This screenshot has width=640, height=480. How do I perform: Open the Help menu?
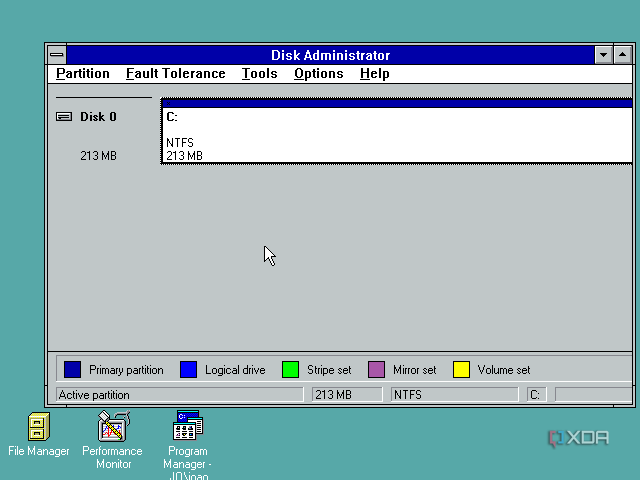coord(375,73)
